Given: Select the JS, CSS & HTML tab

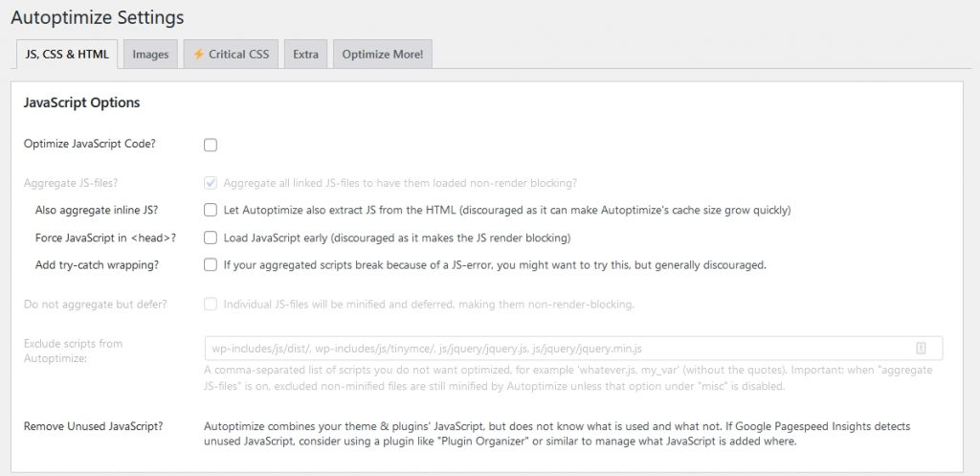Looking at the screenshot, I should click(x=67, y=55).
